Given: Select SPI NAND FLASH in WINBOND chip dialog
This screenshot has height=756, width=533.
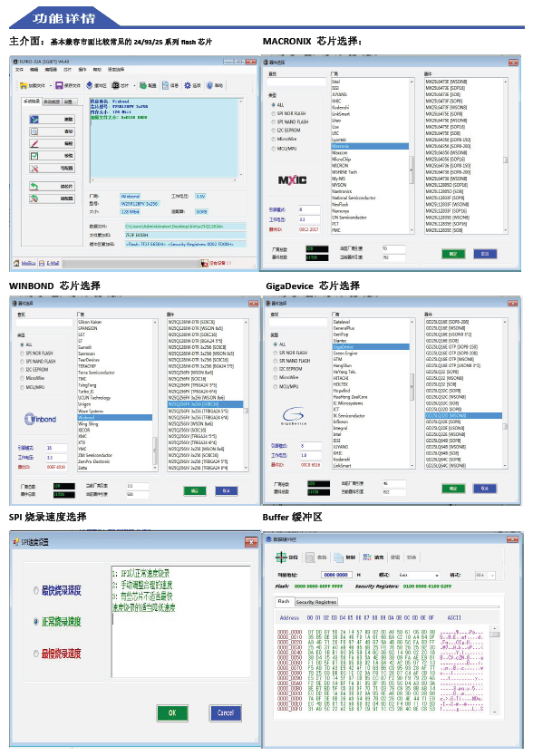Looking at the screenshot, I should click(x=38, y=361).
